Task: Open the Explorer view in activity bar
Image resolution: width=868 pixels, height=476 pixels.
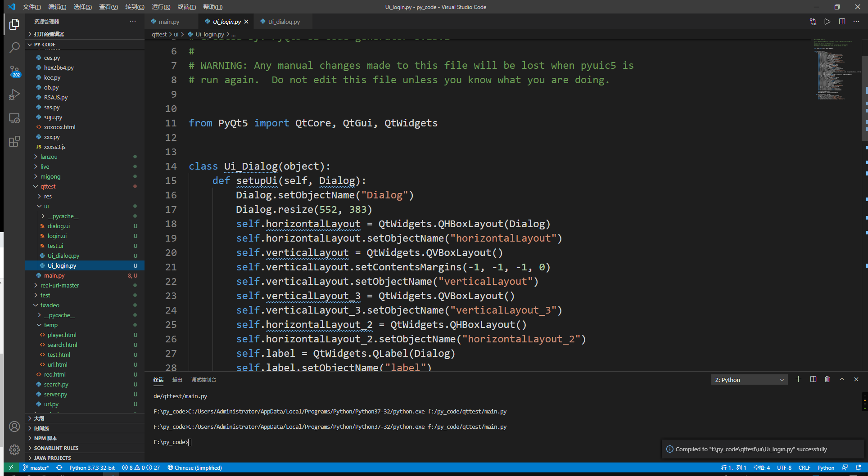Action: (14, 24)
